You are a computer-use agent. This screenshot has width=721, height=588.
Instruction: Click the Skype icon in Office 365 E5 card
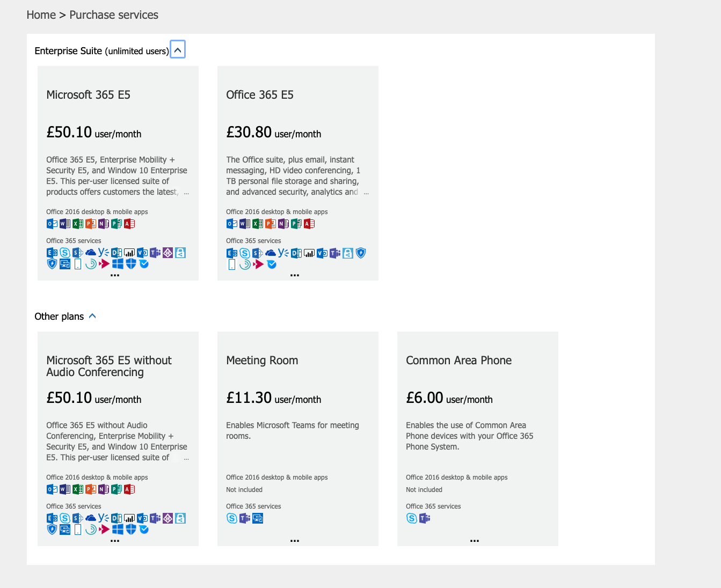245,253
